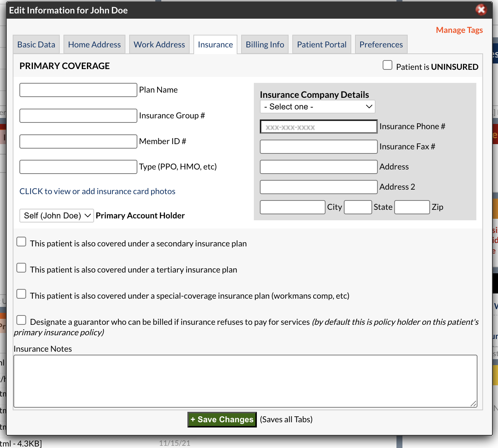Select the Insurance tab

tap(215, 44)
